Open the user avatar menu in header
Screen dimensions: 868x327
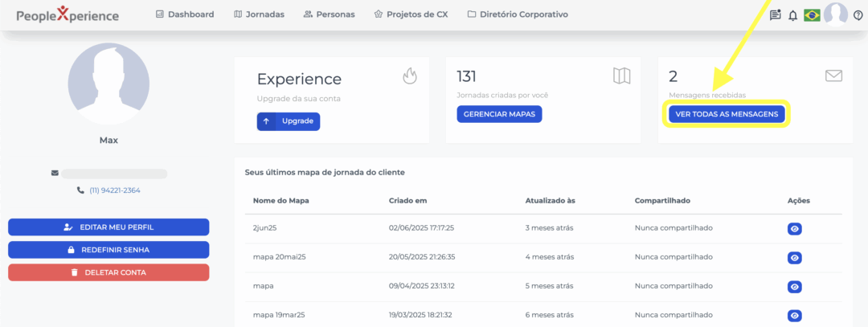pyautogui.click(x=836, y=14)
